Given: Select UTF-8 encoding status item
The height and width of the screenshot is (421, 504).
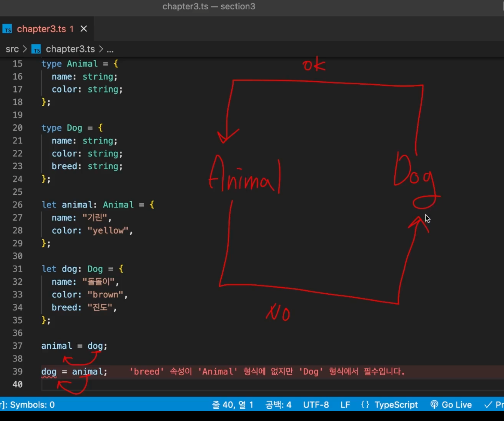Looking at the screenshot, I should (x=316, y=405).
